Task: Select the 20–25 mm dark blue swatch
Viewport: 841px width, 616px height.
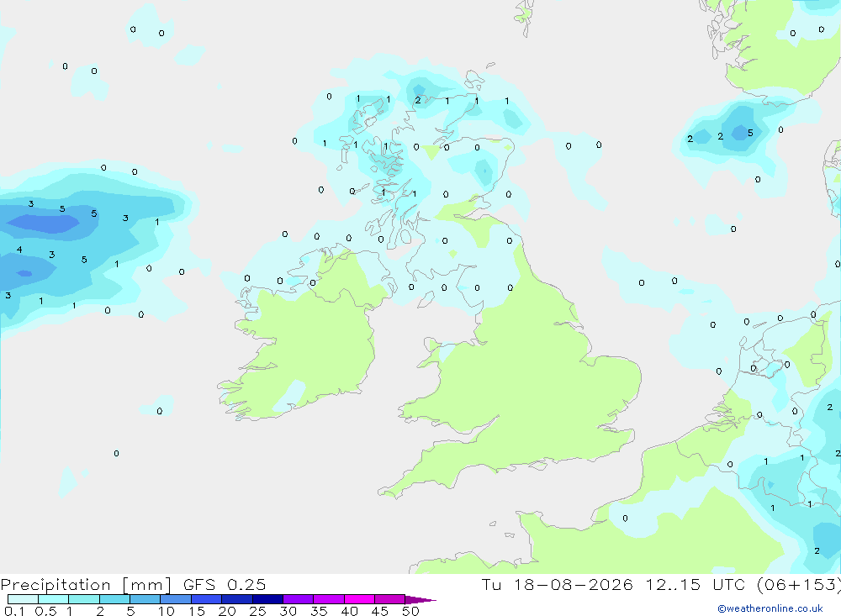Action: (x=237, y=599)
